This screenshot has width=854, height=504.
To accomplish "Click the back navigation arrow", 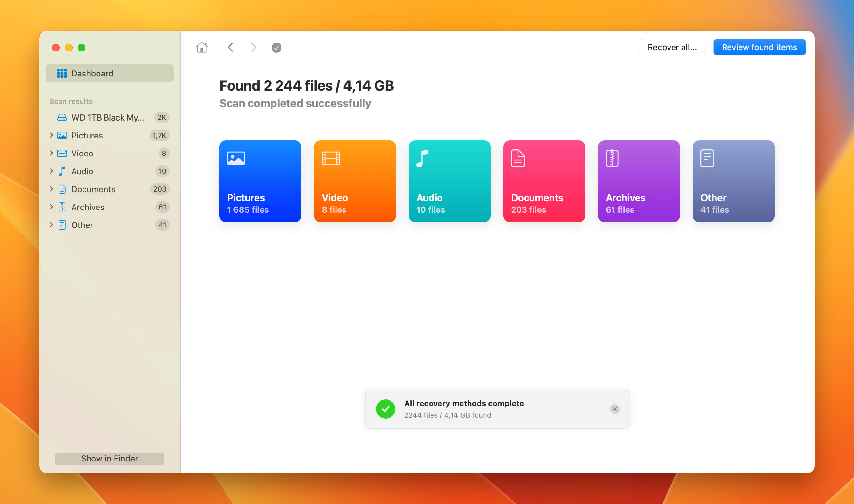I will click(x=231, y=47).
